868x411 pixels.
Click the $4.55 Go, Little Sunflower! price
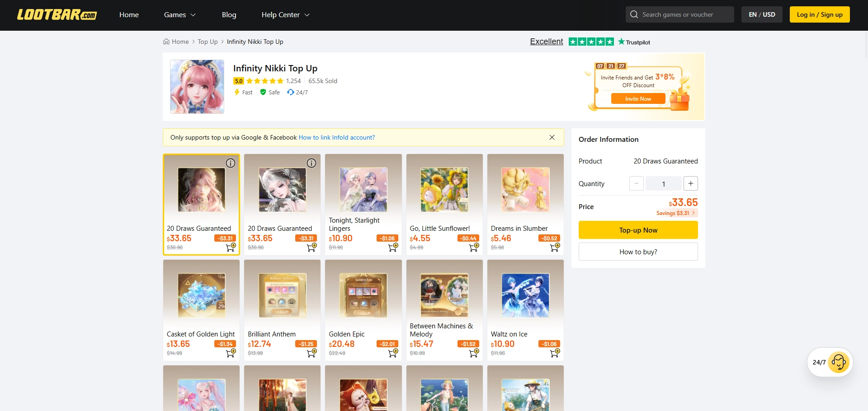(x=420, y=238)
